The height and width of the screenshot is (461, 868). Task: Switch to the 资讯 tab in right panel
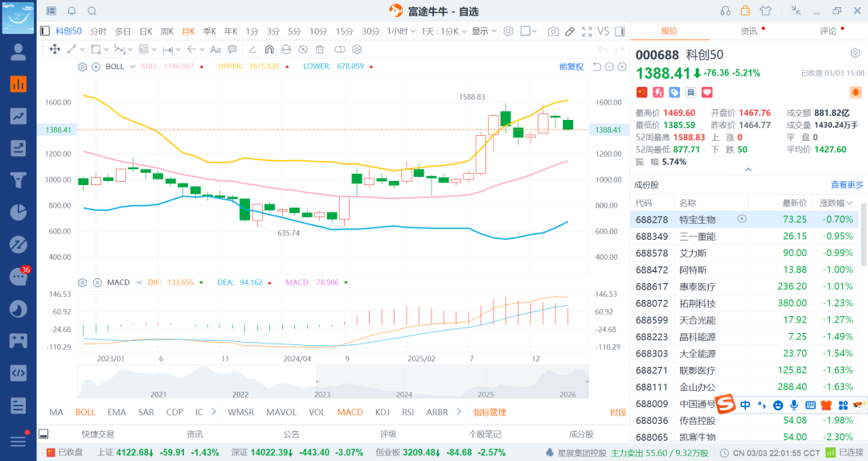[x=748, y=31]
